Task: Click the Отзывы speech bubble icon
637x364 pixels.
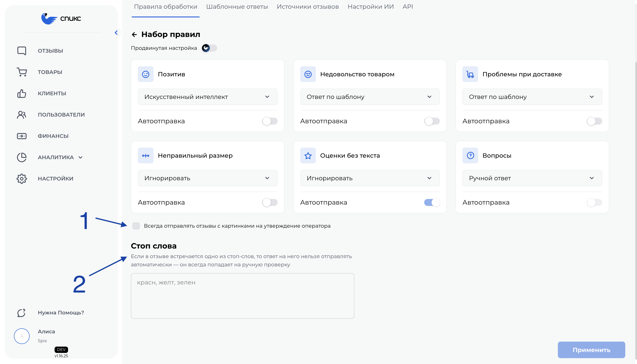Action: (x=22, y=50)
